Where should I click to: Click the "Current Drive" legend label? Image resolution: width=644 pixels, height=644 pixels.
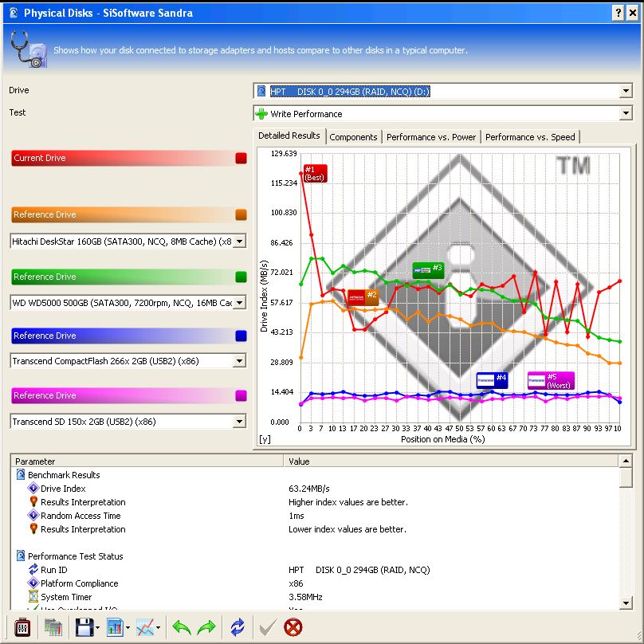click(x=39, y=158)
